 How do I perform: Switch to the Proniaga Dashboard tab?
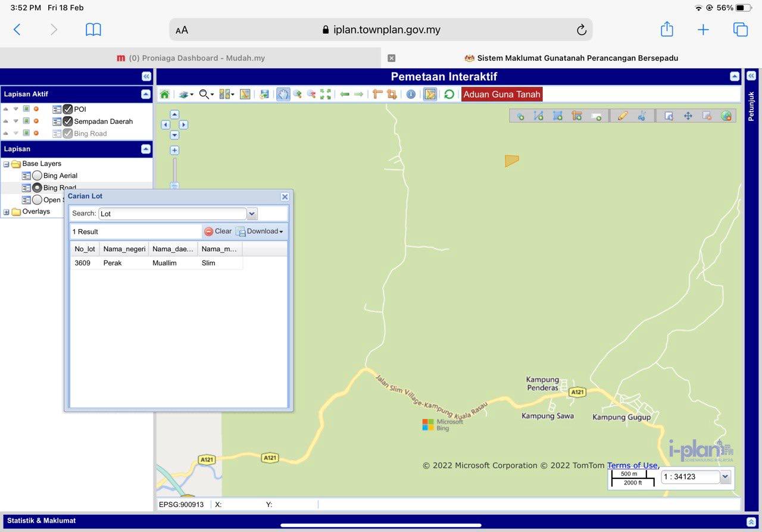pos(190,58)
